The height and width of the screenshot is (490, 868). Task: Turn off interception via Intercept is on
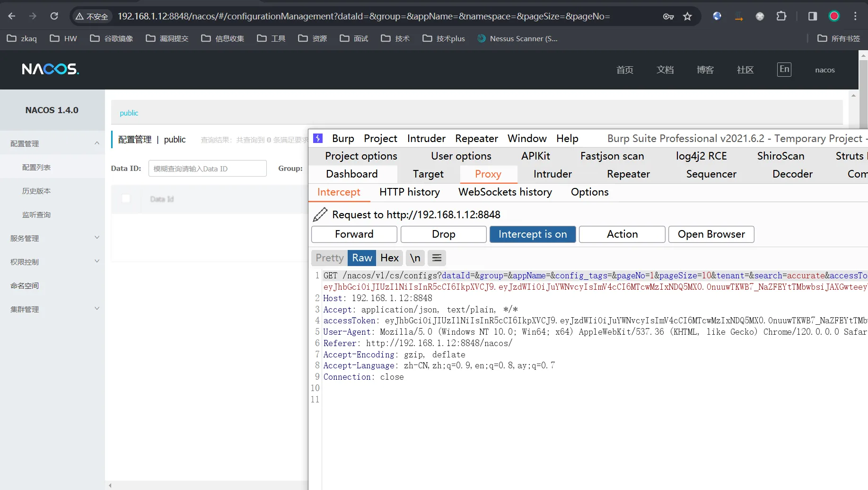533,234
